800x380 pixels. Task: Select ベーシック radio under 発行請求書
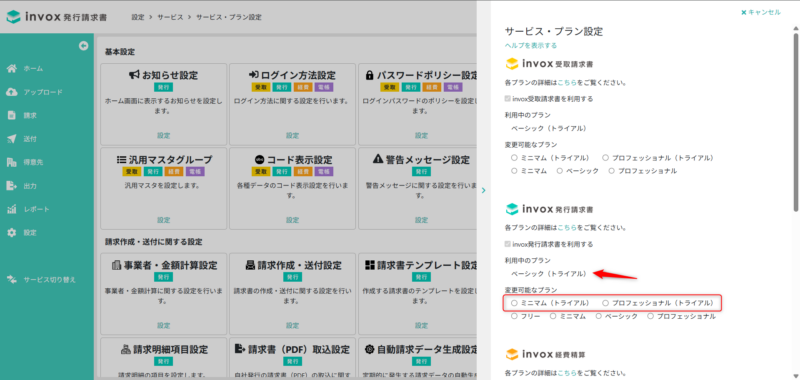point(599,316)
